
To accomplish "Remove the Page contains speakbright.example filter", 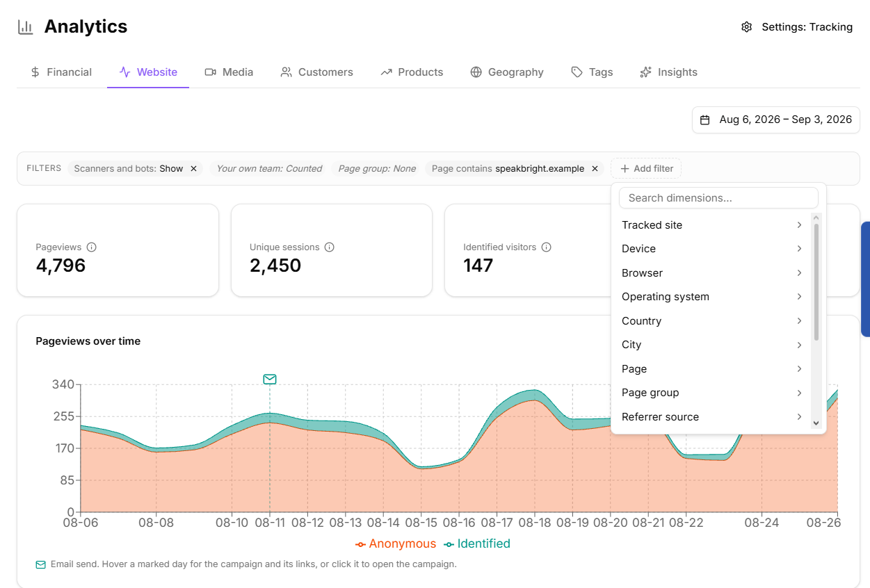I will pos(595,168).
